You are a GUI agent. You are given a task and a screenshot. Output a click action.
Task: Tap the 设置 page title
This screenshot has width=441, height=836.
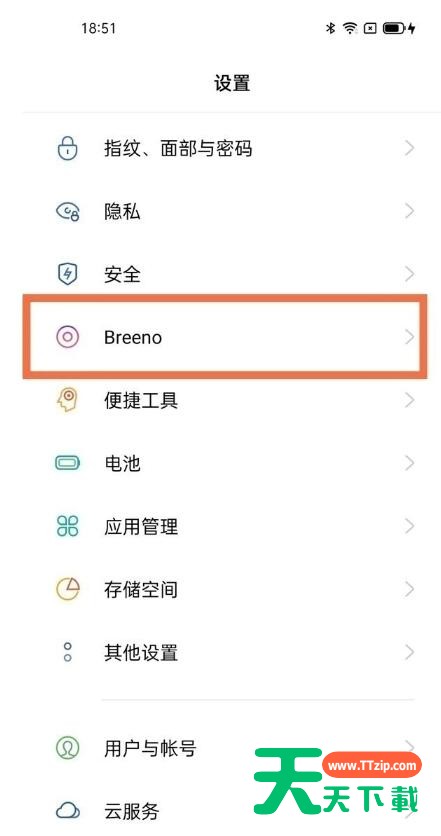coord(232,83)
